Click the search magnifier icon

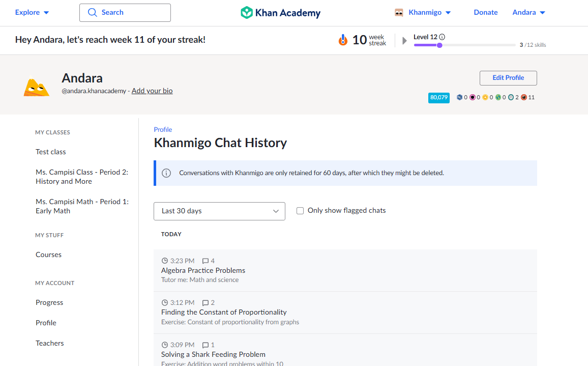tap(92, 12)
